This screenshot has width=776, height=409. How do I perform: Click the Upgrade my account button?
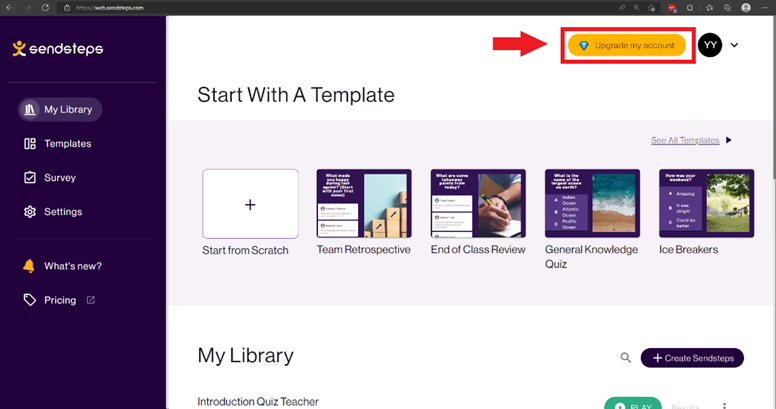(627, 45)
